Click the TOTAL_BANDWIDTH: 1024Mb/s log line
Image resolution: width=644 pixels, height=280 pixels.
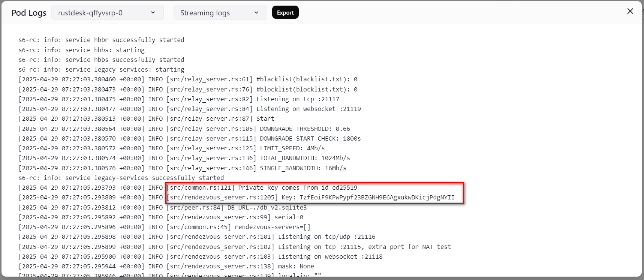[305, 158]
